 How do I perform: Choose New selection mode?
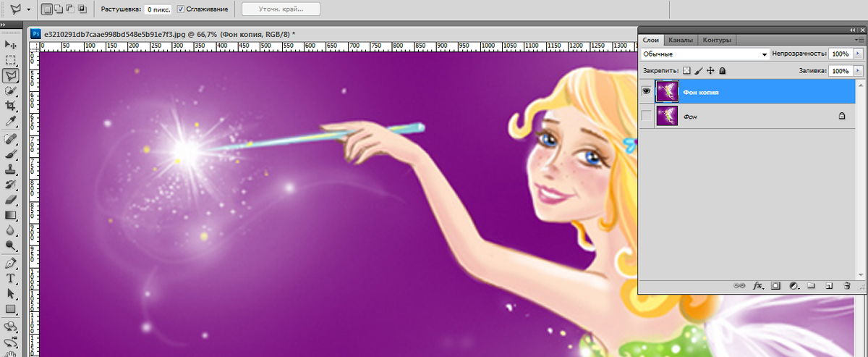[x=47, y=9]
